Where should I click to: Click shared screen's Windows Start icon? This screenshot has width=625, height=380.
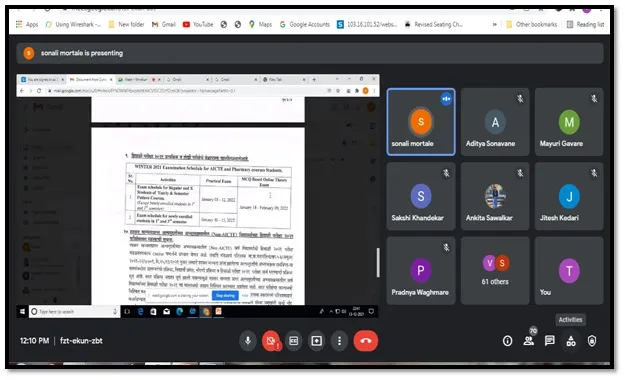22,311
